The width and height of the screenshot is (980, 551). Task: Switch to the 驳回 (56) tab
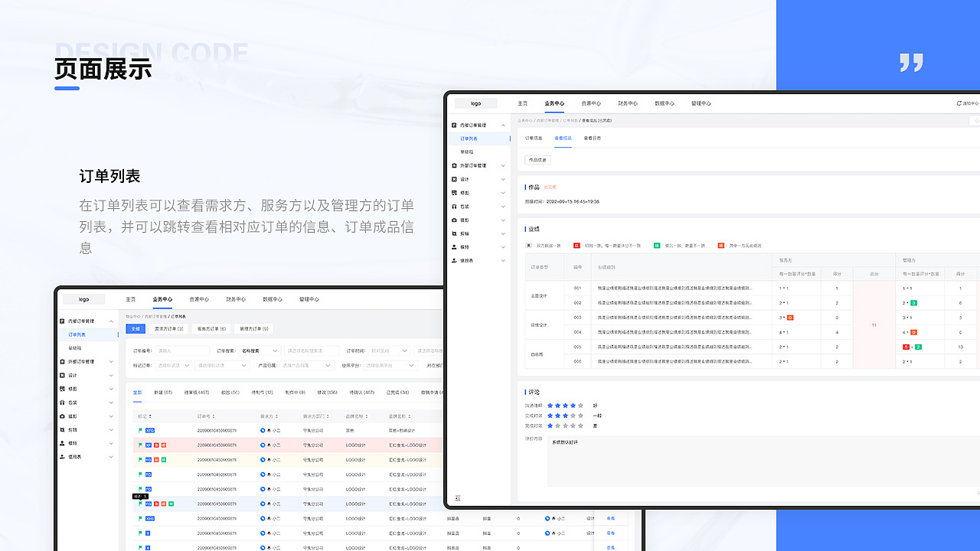coord(230,393)
